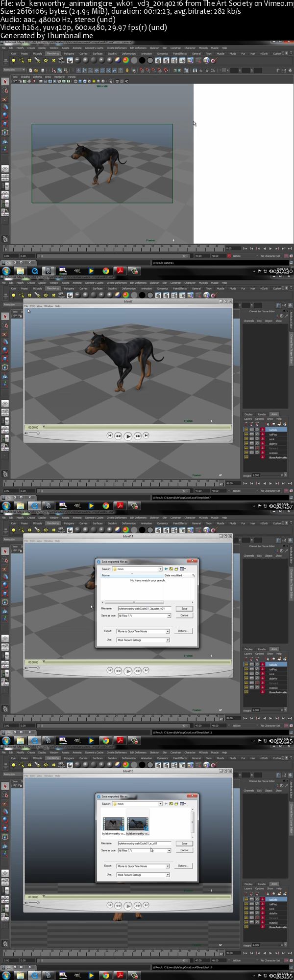Viewport: 294px width, 980px height.
Task: Open the Panels menu in camera1 viewport panel
Action: click(x=72, y=77)
